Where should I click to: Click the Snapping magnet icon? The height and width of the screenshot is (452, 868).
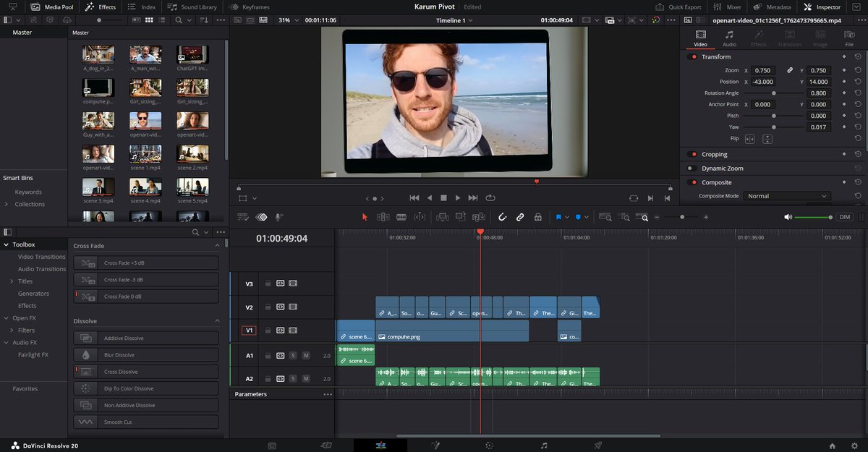click(x=503, y=217)
